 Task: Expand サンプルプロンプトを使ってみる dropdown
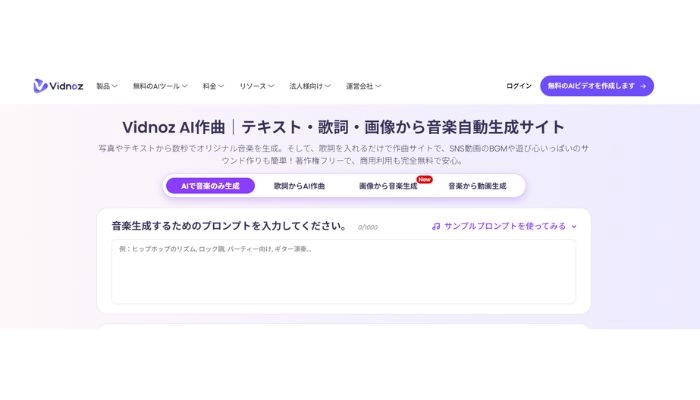[504, 226]
